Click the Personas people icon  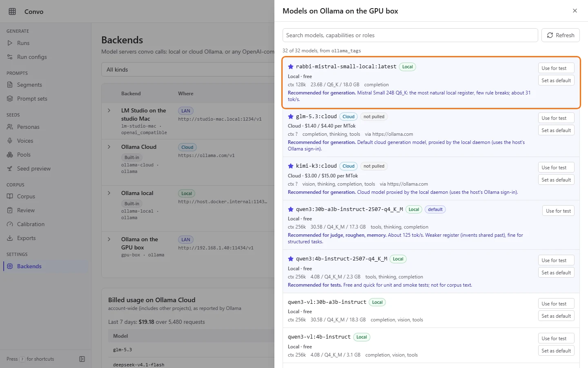pos(10,127)
